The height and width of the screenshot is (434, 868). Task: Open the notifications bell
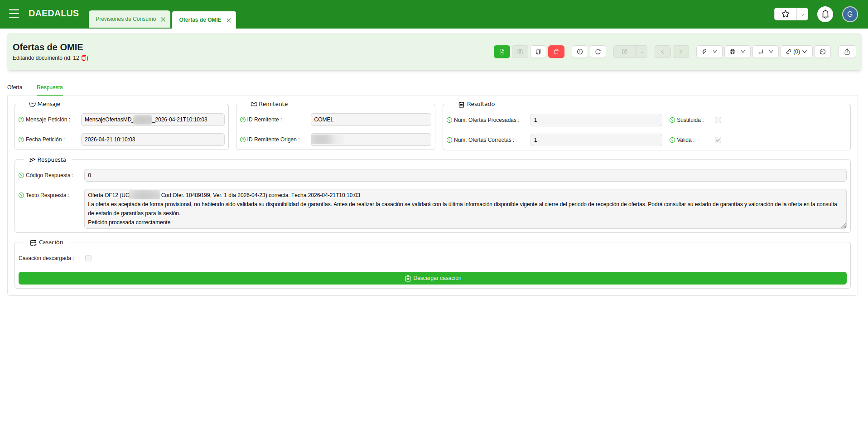pos(825,14)
